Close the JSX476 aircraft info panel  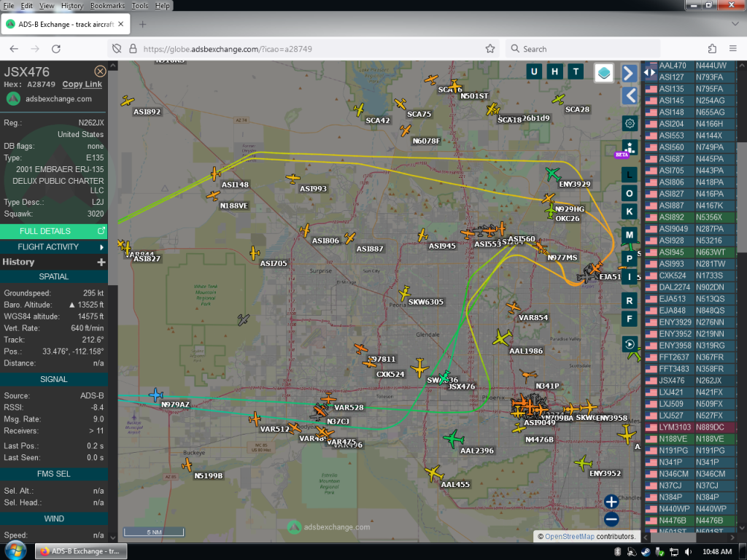[x=100, y=71]
